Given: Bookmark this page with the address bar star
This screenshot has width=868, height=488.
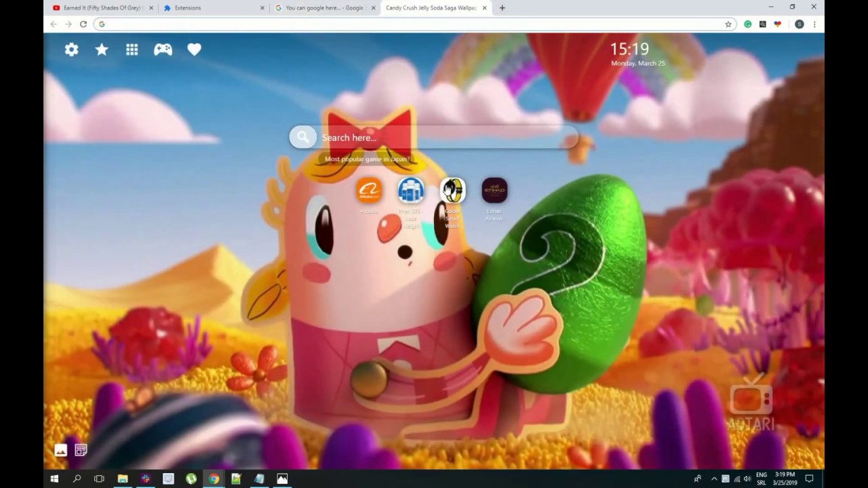Looking at the screenshot, I should pyautogui.click(x=727, y=23).
